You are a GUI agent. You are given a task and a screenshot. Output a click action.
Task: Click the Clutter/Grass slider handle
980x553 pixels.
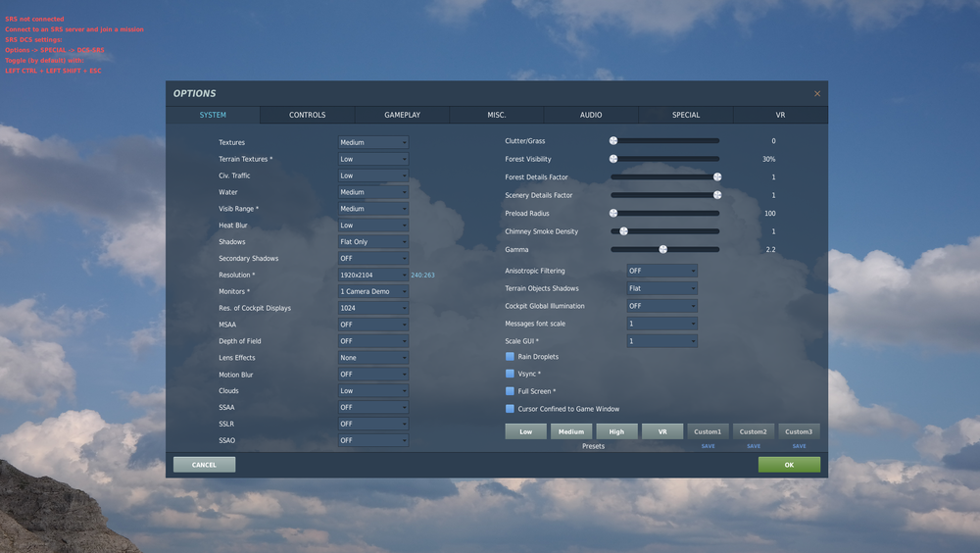point(613,141)
